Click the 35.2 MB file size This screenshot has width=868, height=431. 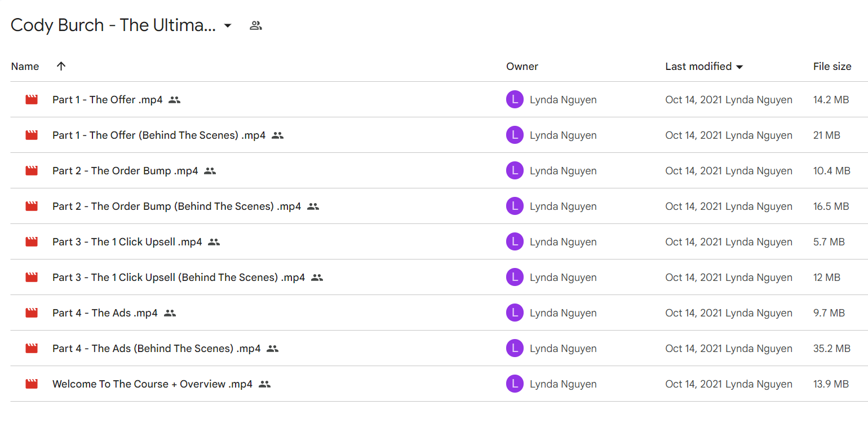point(831,349)
